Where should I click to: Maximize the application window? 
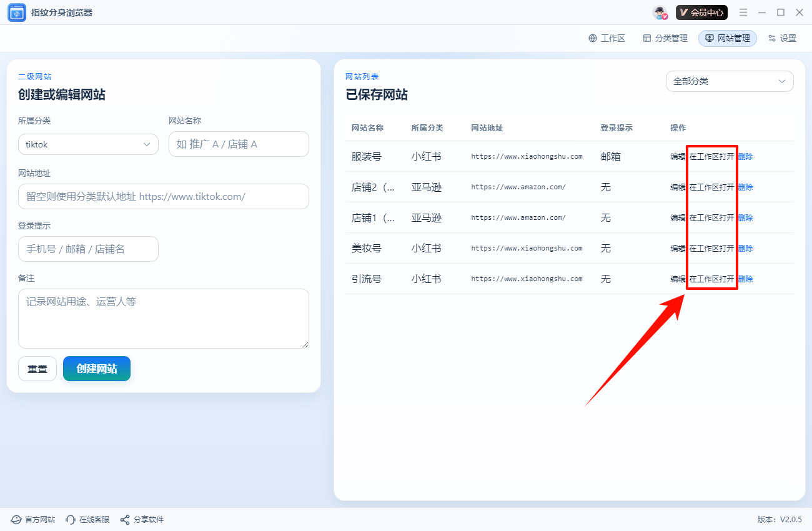point(781,12)
